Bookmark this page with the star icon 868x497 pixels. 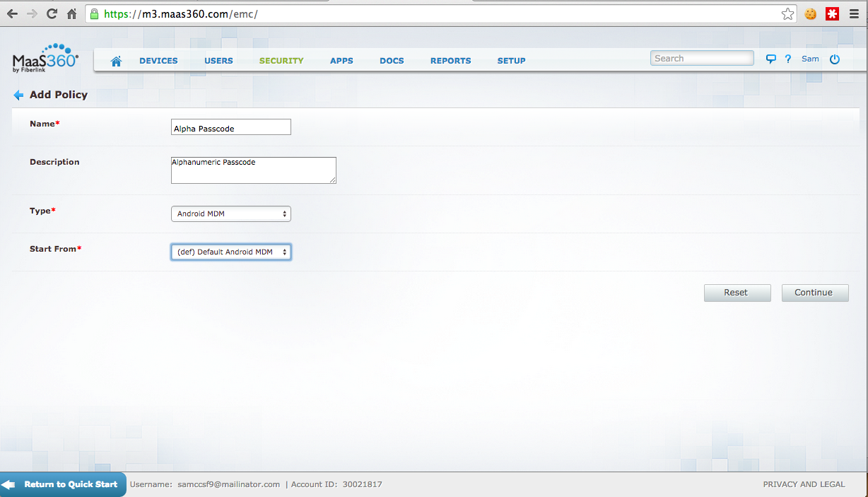pos(788,13)
